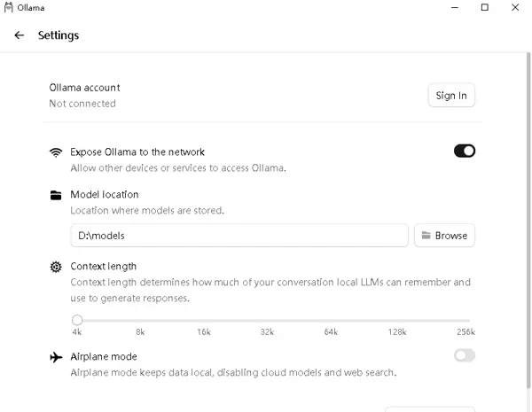Click the folder icon inside Browse button
Screen dimensions: 532x412
click(x=426, y=236)
